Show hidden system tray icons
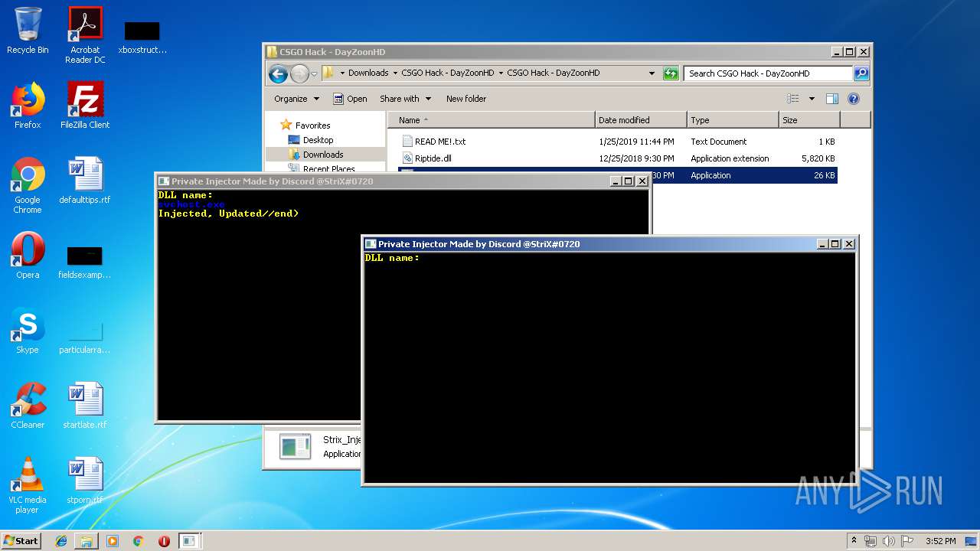The image size is (980, 551). pos(854,541)
